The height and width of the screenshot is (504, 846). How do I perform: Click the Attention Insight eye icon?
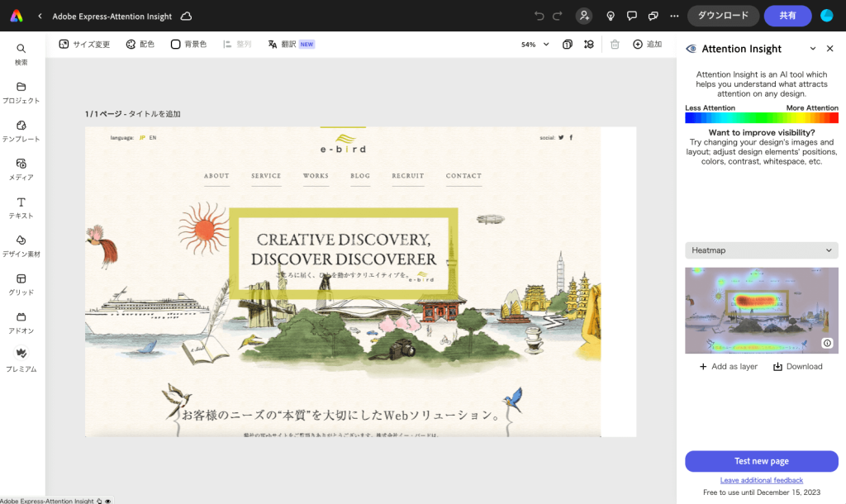point(691,49)
